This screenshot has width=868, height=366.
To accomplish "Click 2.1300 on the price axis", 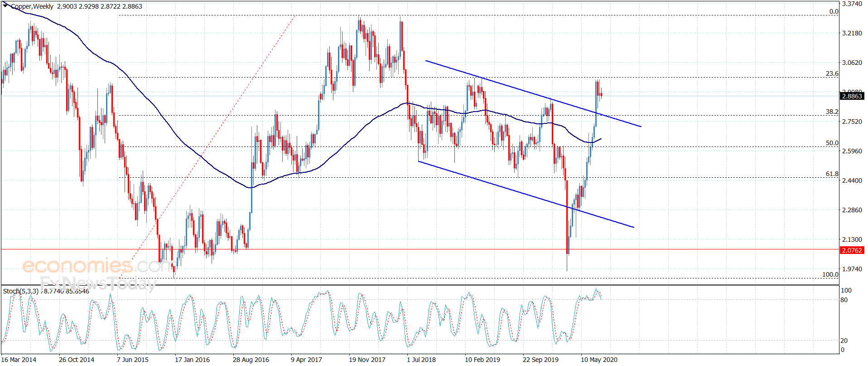I will click(x=852, y=239).
